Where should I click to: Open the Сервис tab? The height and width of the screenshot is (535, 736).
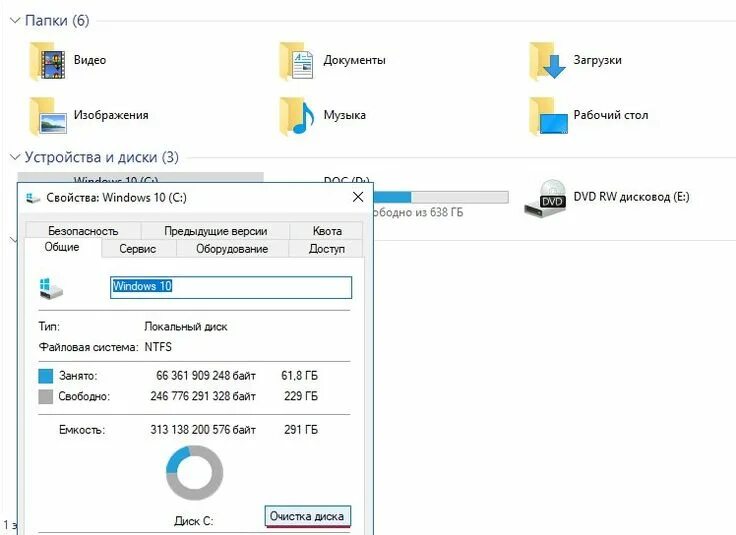[x=138, y=249]
